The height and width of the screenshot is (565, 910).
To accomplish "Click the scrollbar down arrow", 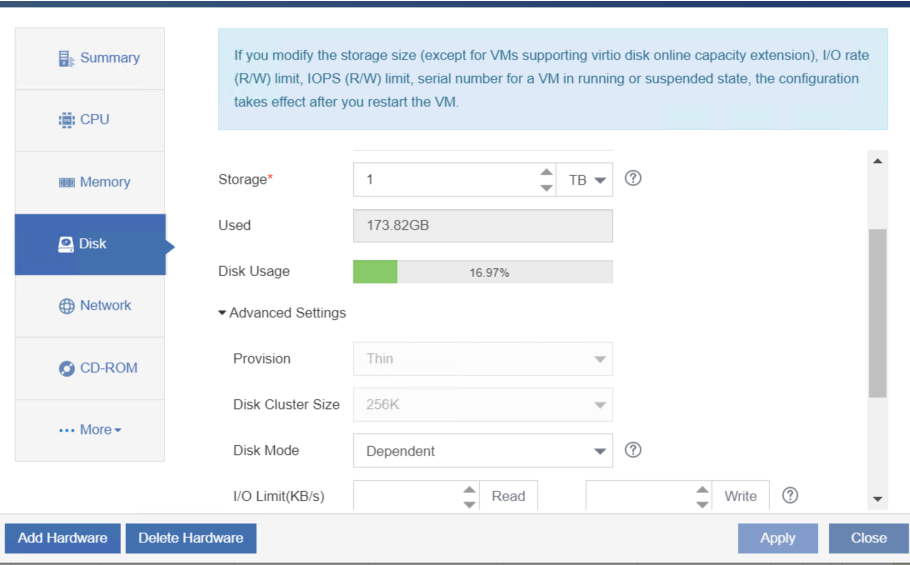I will [878, 499].
